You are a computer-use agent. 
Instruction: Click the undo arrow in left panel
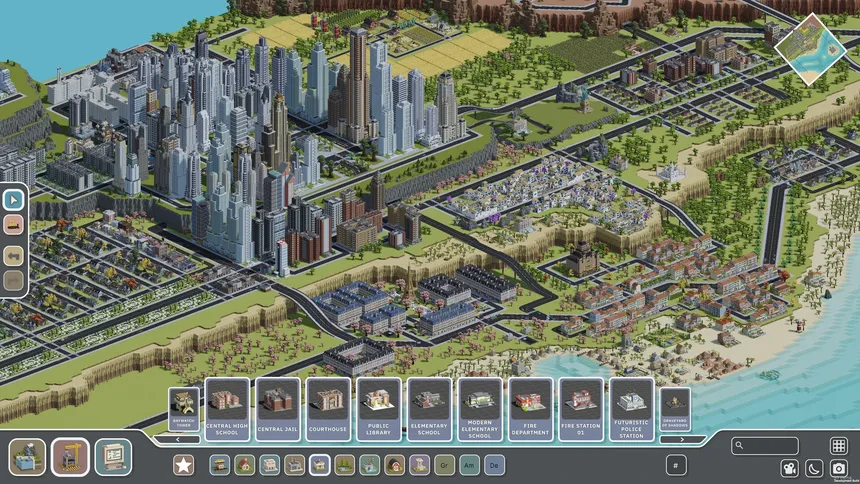pos(14,256)
